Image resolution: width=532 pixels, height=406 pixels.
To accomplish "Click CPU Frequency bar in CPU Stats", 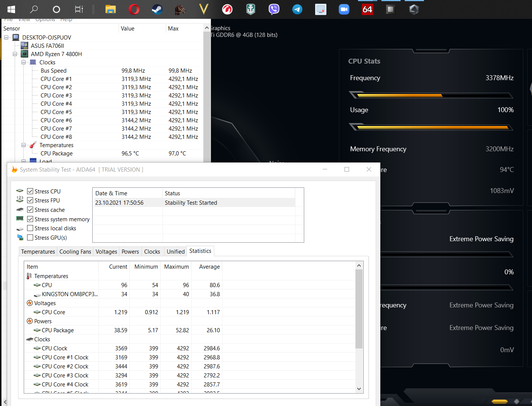I will coord(431,95).
